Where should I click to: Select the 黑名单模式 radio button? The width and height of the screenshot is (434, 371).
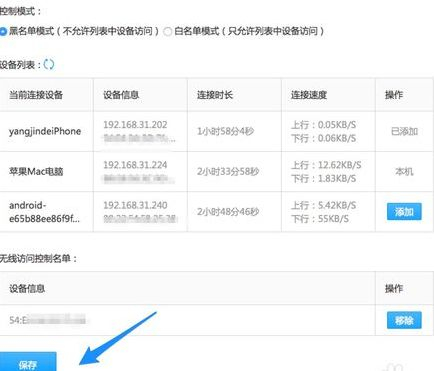click(3, 32)
